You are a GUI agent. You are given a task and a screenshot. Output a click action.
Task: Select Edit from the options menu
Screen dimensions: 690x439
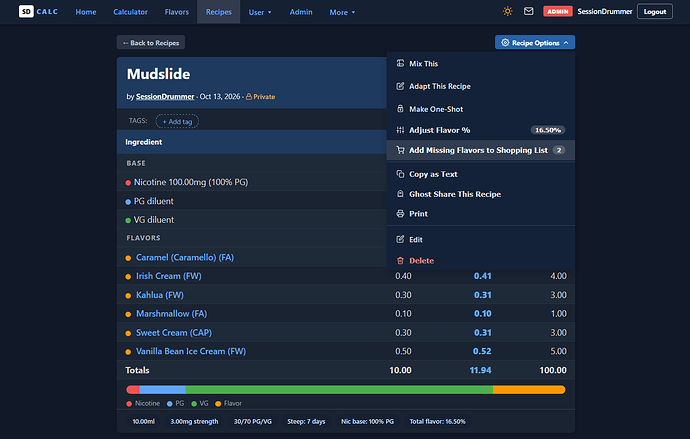(x=481, y=239)
